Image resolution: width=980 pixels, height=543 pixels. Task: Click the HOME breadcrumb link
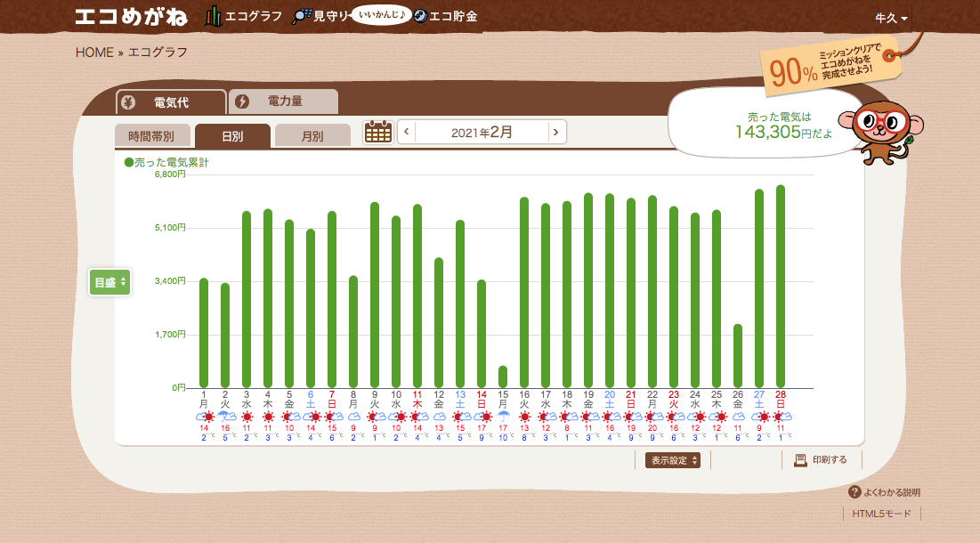(x=94, y=52)
